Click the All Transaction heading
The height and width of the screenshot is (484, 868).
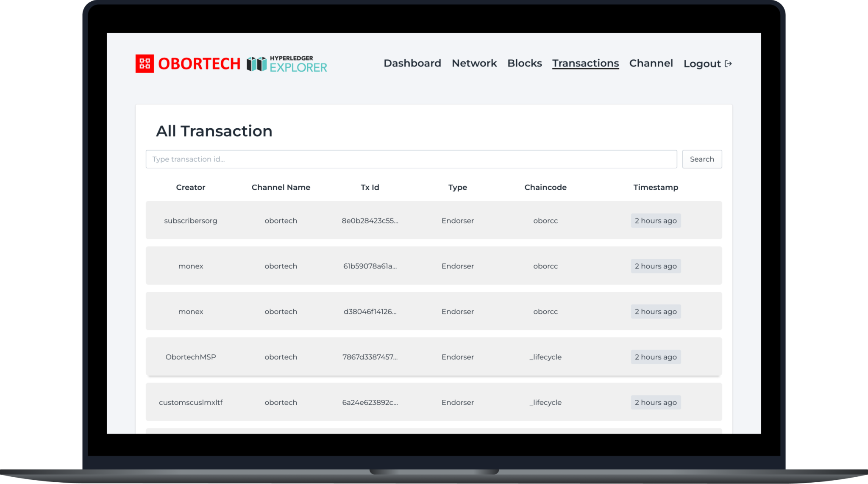pyautogui.click(x=214, y=131)
